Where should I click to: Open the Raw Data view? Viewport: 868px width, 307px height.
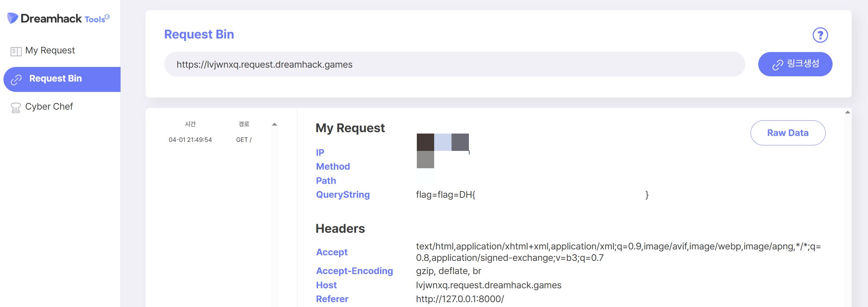click(x=788, y=133)
